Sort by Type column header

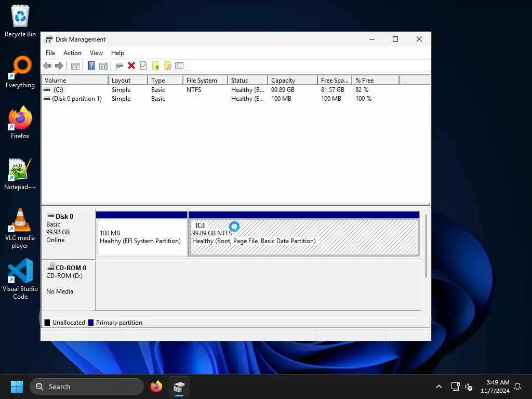tap(165, 81)
